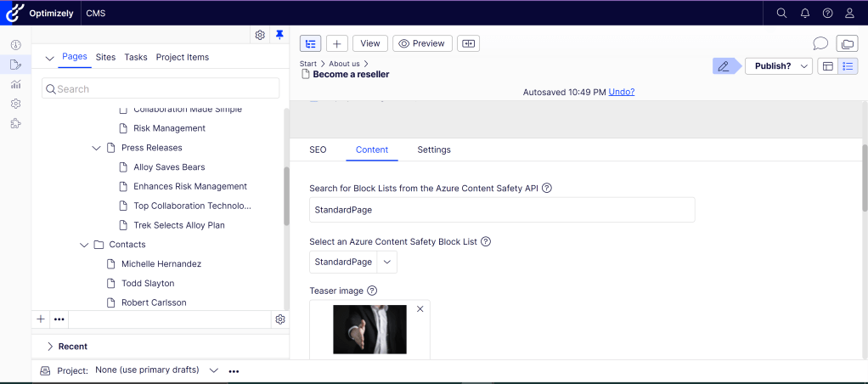Click the Preview button

point(422,43)
